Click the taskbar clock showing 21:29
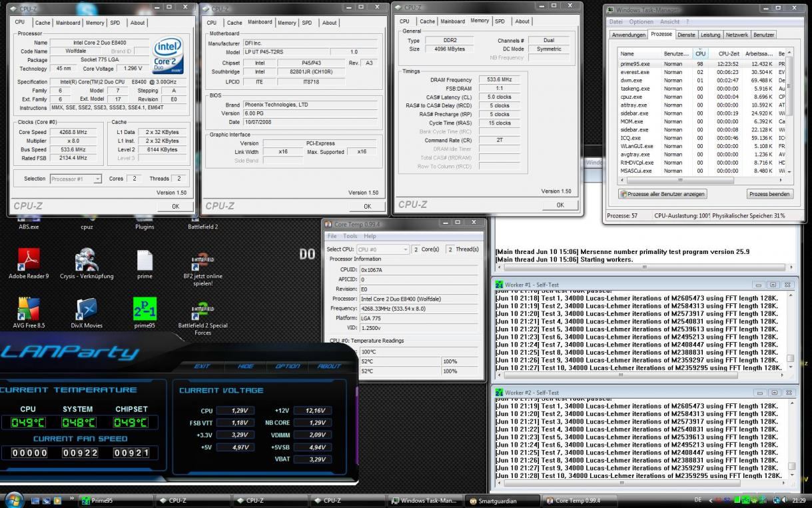This screenshot has height=508, width=812. tap(799, 500)
